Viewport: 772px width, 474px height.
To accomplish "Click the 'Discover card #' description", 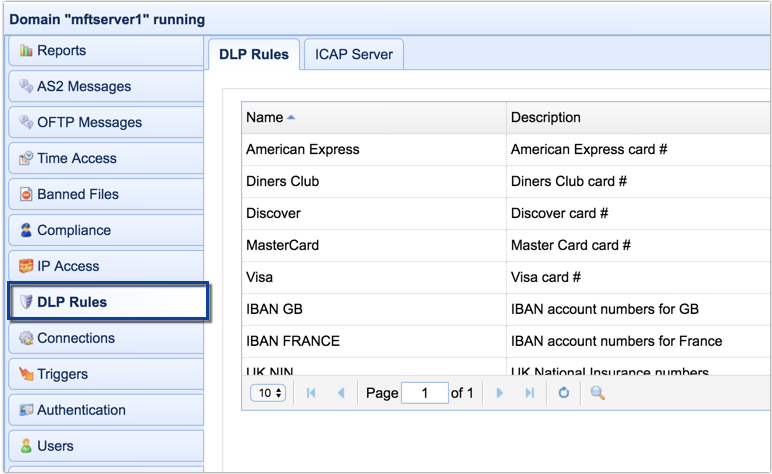I will pos(559,213).
